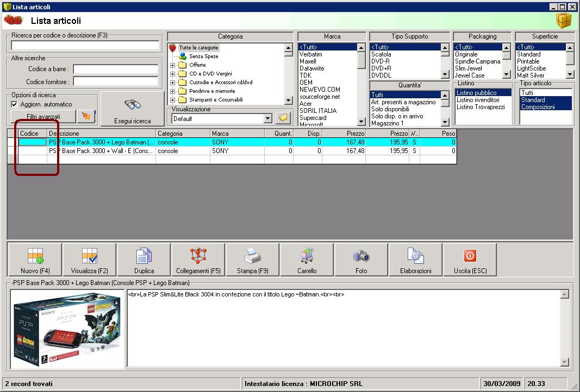Expand the Custodie e Accessori cd/dvd node

click(172, 83)
